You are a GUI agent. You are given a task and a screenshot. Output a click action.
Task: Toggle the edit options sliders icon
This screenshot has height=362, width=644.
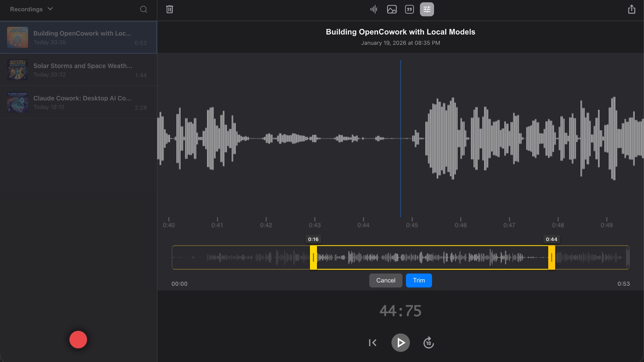(427, 9)
